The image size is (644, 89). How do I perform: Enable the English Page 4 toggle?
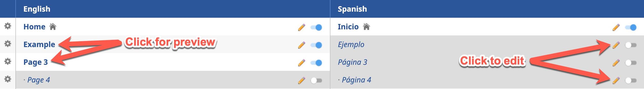[x=316, y=81]
